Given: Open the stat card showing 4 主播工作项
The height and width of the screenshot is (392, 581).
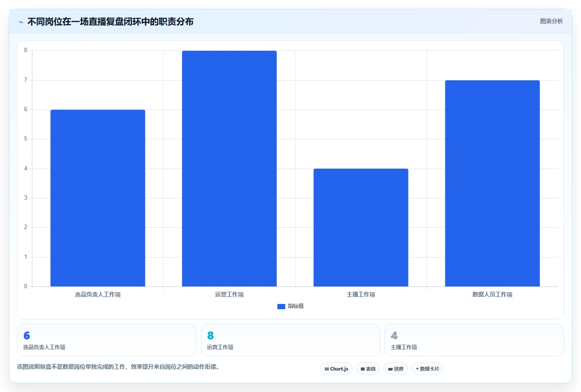Looking at the screenshot, I should pyautogui.click(x=474, y=340).
